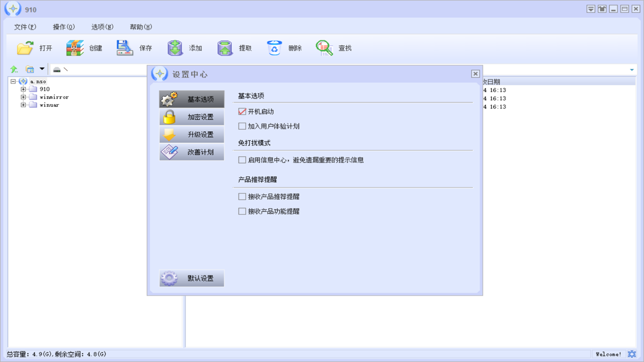This screenshot has width=644, height=362.
Task: Open the 帮助 menu
Action: [141, 27]
